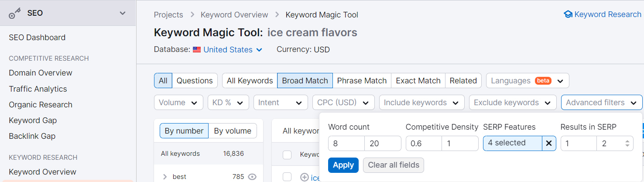Screen dimensions: 644x182
Task: Click Clear all fields button
Action: click(394, 165)
